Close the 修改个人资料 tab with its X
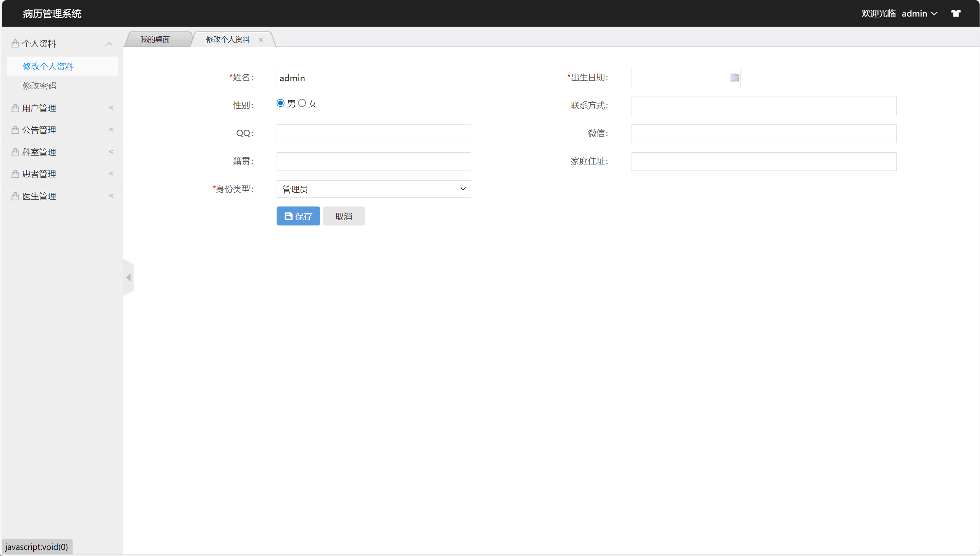Viewport: 980px width, 556px height. [x=260, y=39]
